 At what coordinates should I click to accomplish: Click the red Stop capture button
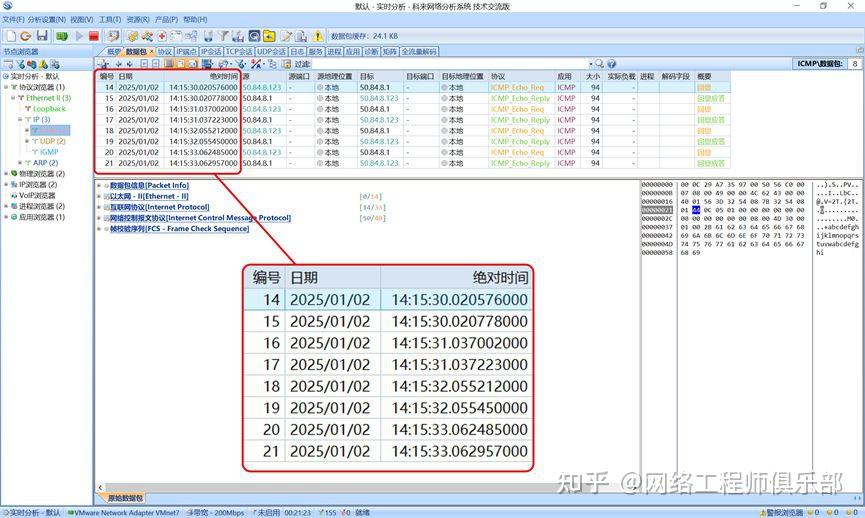click(94, 36)
